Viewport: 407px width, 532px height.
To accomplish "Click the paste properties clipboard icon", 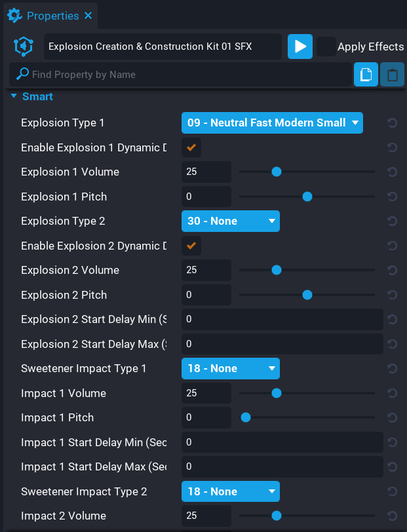I will pyautogui.click(x=392, y=74).
